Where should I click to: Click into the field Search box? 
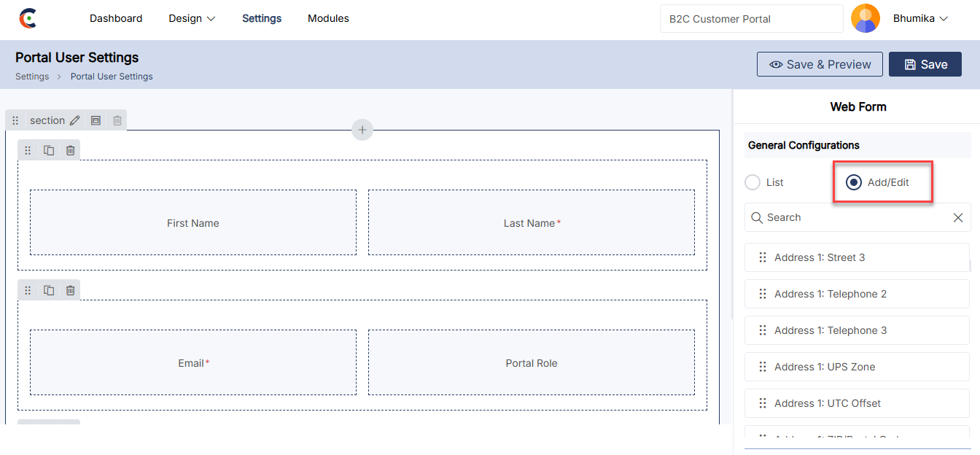(x=853, y=217)
